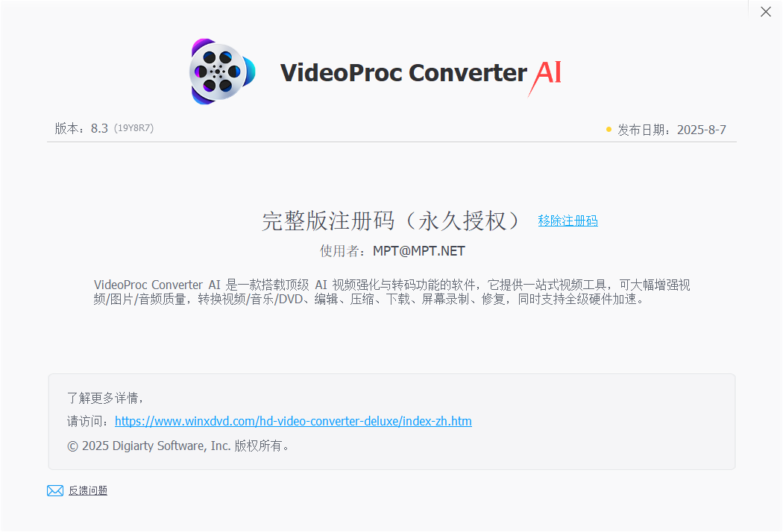Click the Digiarty Software copyright line
The height and width of the screenshot is (532, 783).
click(178, 446)
